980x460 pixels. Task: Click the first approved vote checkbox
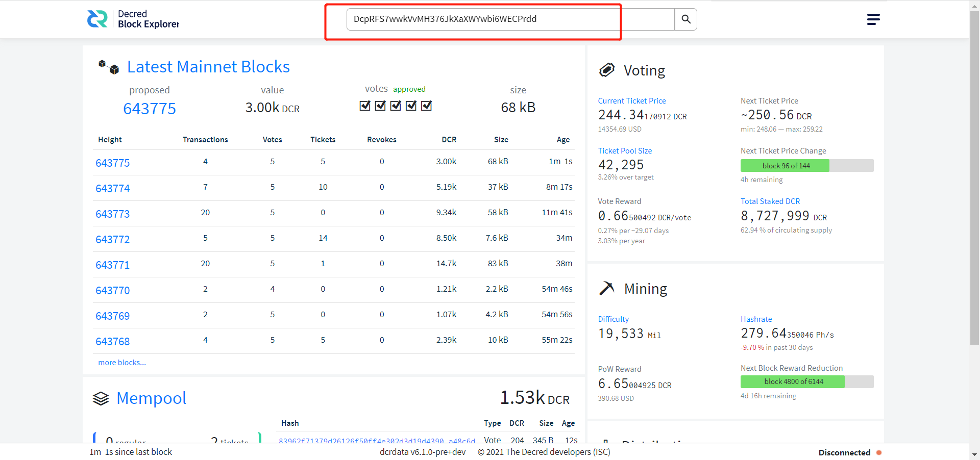pyautogui.click(x=365, y=106)
